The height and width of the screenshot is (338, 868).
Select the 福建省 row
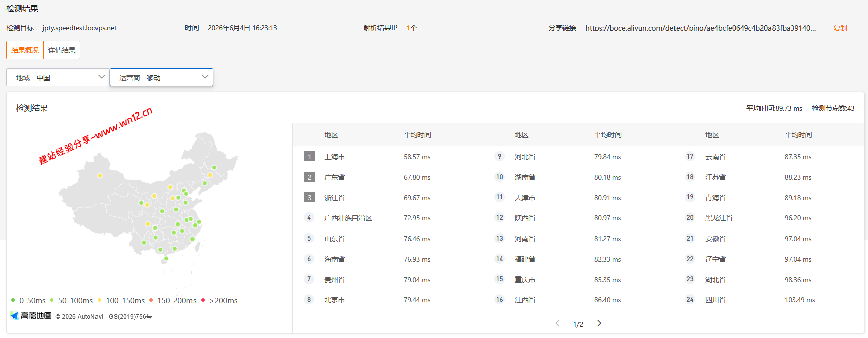pyautogui.click(x=578, y=259)
